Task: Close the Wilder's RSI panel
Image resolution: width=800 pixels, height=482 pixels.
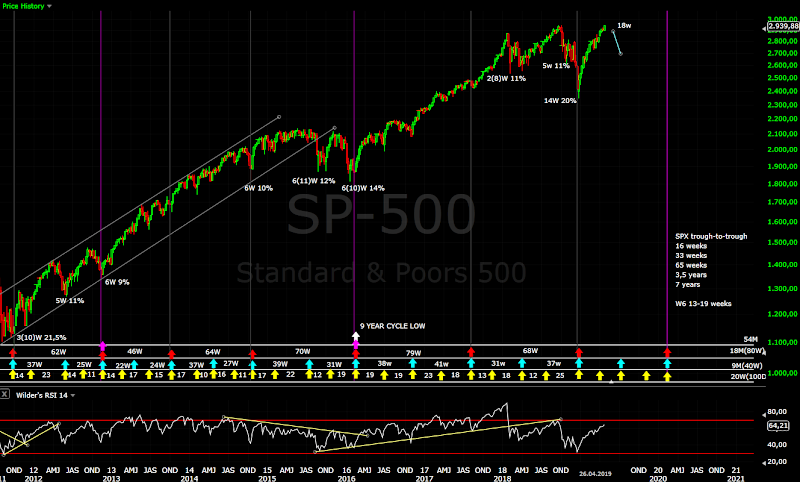Action: [x=5, y=394]
